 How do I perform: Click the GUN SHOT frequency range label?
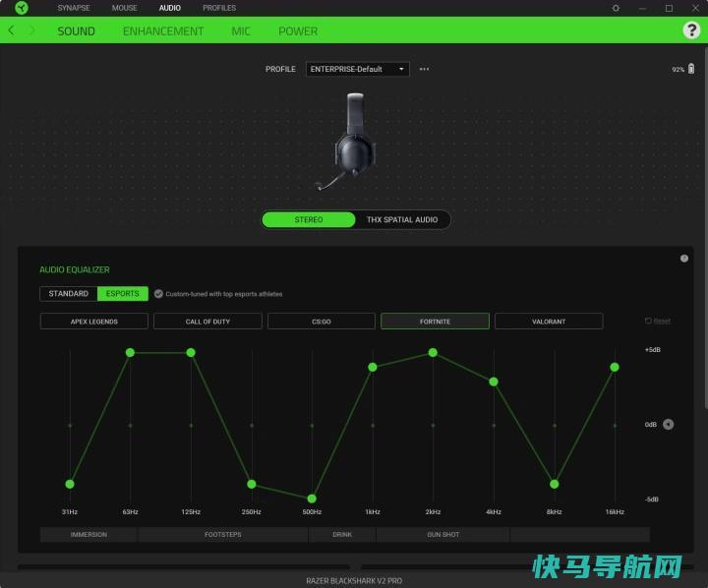[x=442, y=534]
